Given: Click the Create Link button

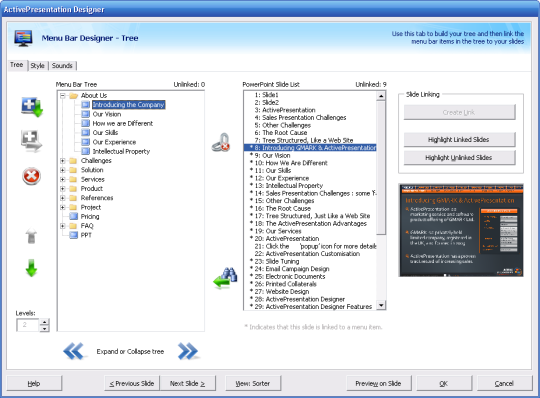Looking at the screenshot, I should (459, 112).
